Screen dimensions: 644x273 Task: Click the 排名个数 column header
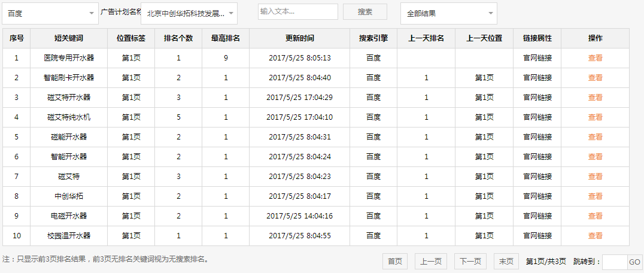(x=178, y=38)
